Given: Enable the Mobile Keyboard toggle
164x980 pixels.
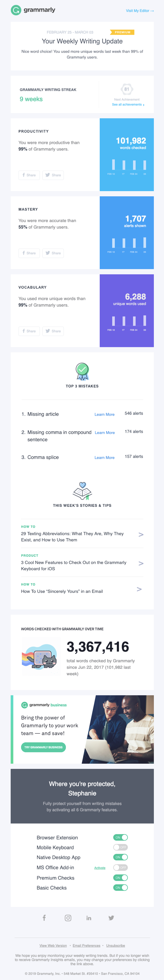Looking at the screenshot, I should [x=120, y=847].
